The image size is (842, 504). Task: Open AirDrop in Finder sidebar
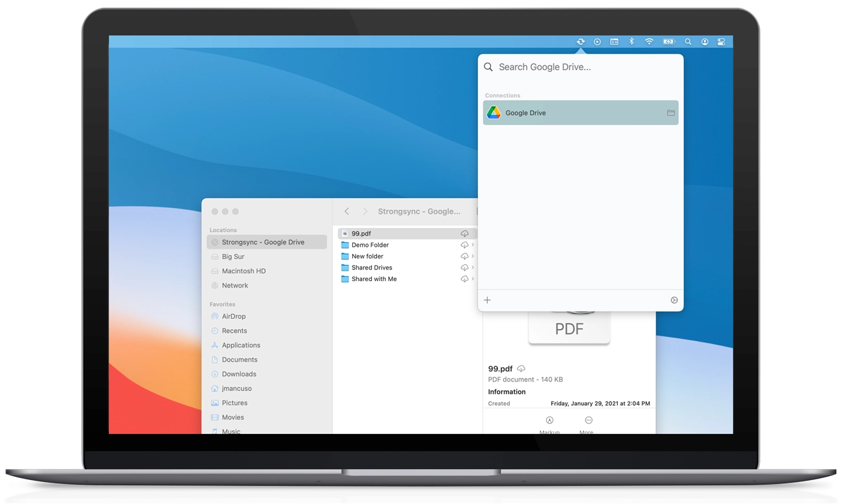click(266, 316)
